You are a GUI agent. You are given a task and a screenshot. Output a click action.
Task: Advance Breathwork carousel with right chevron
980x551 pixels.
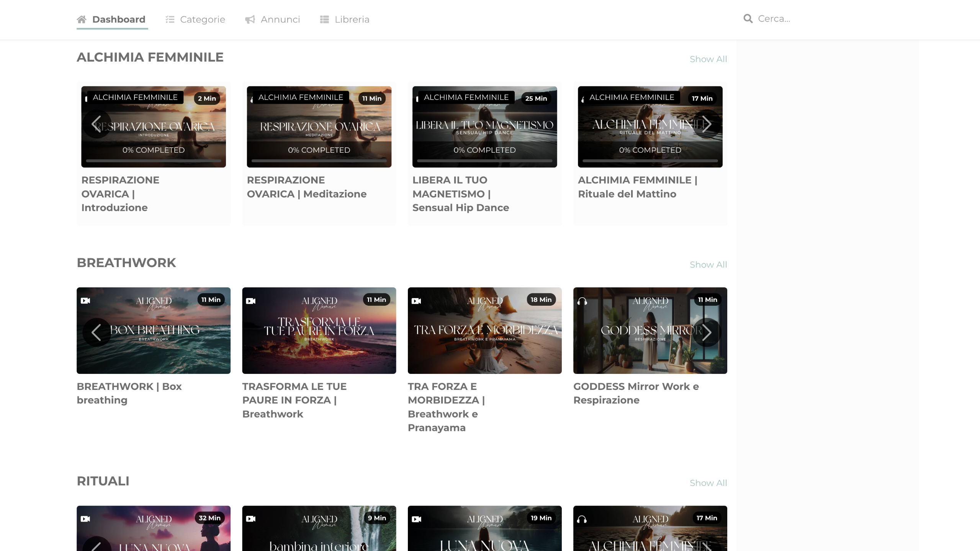point(707,332)
